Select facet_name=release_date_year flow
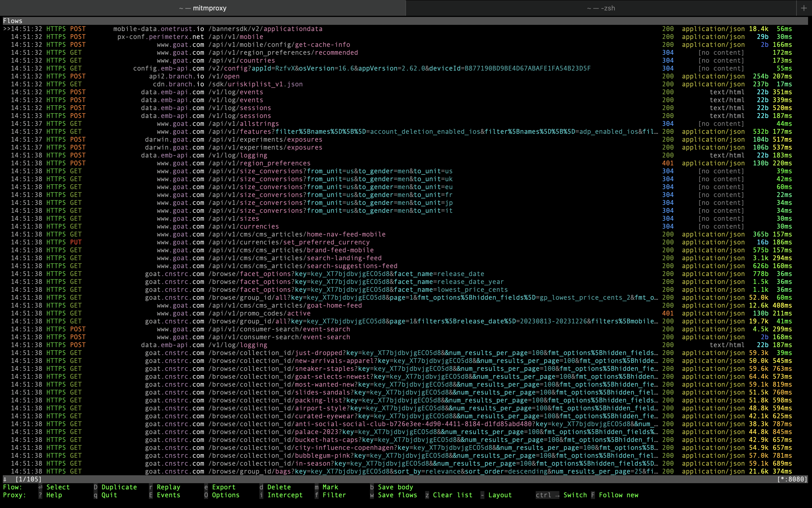Screen dimensions: 812x508 pos(405,282)
